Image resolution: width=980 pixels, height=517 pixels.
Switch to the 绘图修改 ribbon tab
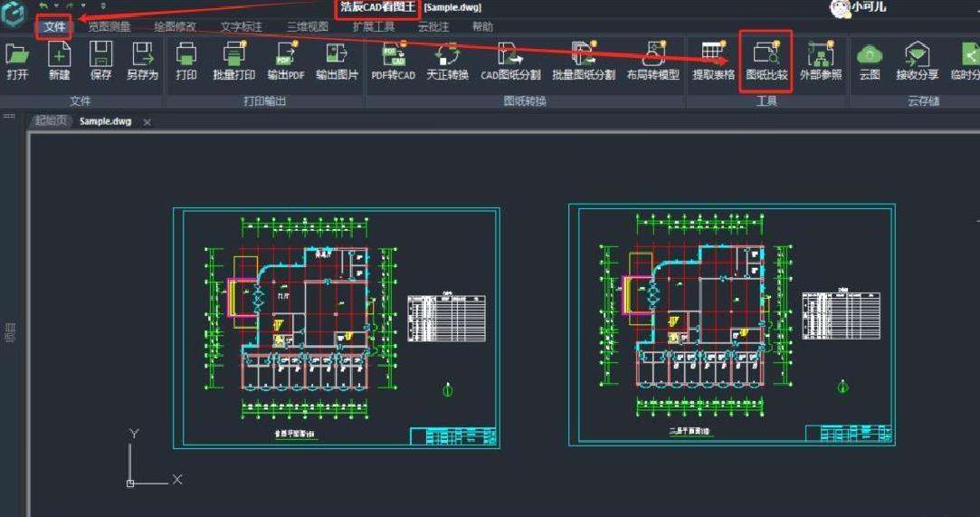pyautogui.click(x=175, y=27)
